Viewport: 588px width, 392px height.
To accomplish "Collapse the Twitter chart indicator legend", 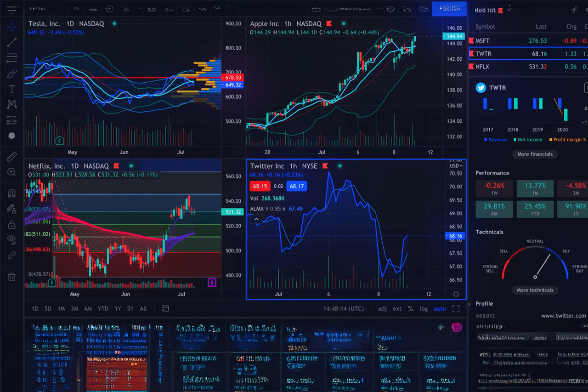I will [x=256, y=220].
